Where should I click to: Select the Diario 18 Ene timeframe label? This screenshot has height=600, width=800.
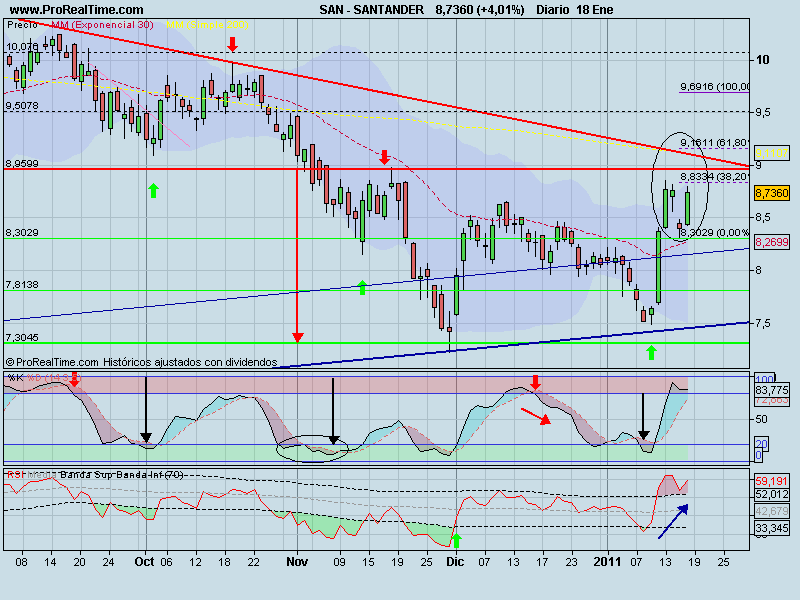click(x=574, y=9)
